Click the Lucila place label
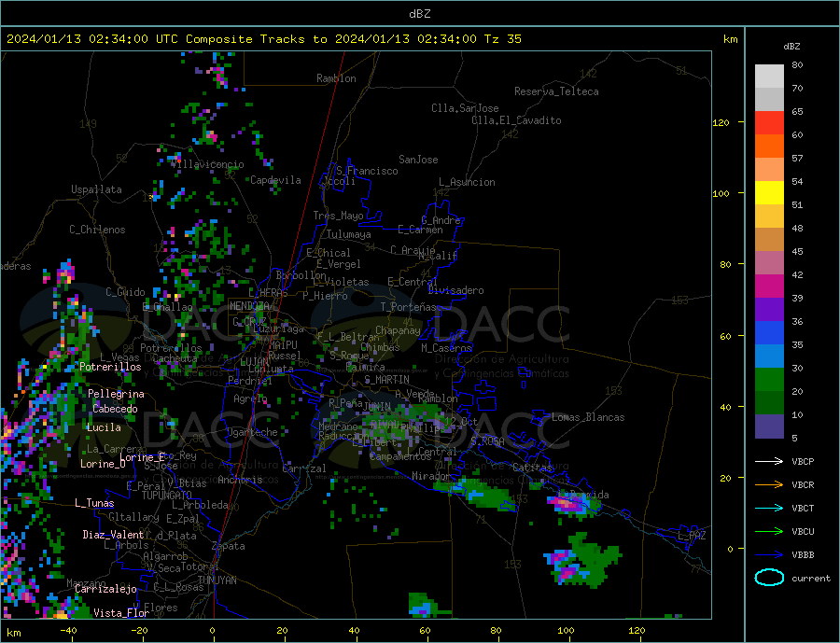 click(x=104, y=427)
